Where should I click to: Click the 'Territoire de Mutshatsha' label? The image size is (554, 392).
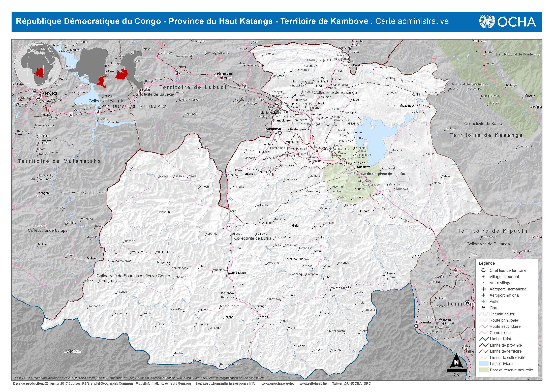(x=60, y=161)
